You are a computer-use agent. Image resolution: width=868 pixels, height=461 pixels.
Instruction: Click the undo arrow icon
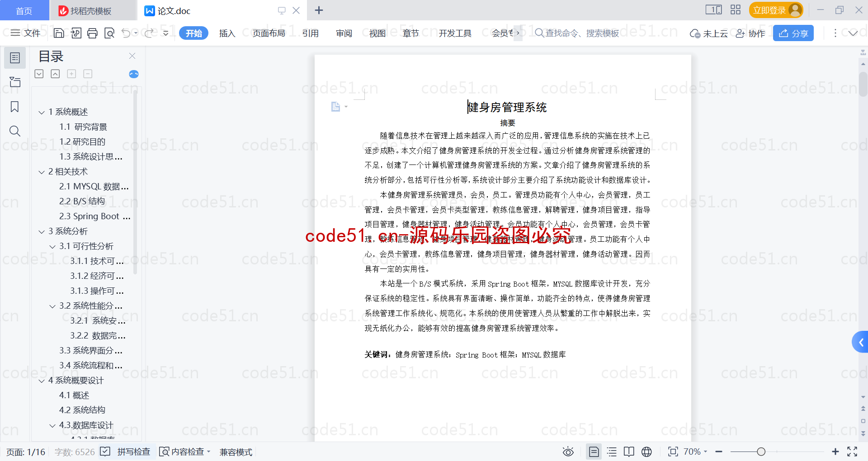[x=126, y=33]
